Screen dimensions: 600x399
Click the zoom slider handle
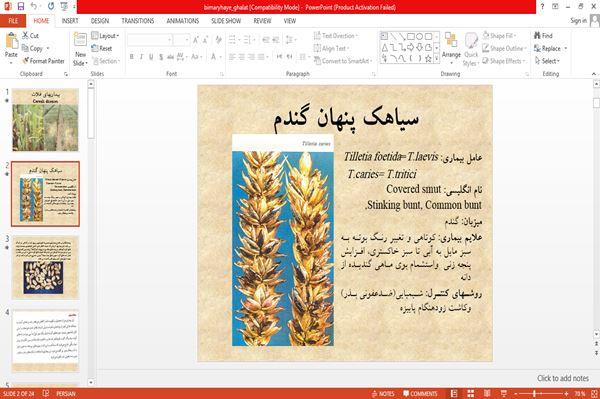coord(535,394)
